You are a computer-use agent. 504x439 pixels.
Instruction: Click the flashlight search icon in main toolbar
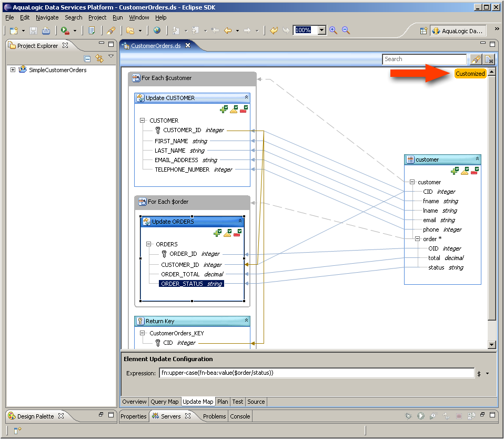pyautogui.click(x=111, y=31)
